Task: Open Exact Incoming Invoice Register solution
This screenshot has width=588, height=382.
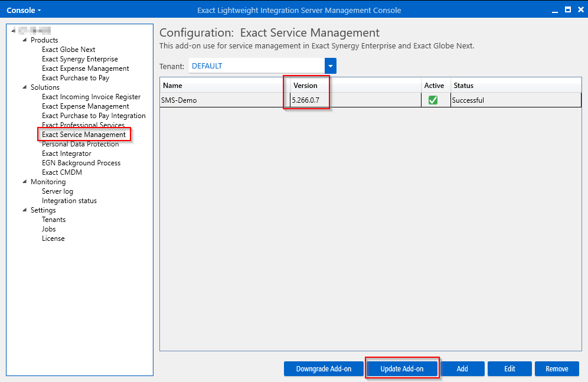Action: [x=91, y=97]
